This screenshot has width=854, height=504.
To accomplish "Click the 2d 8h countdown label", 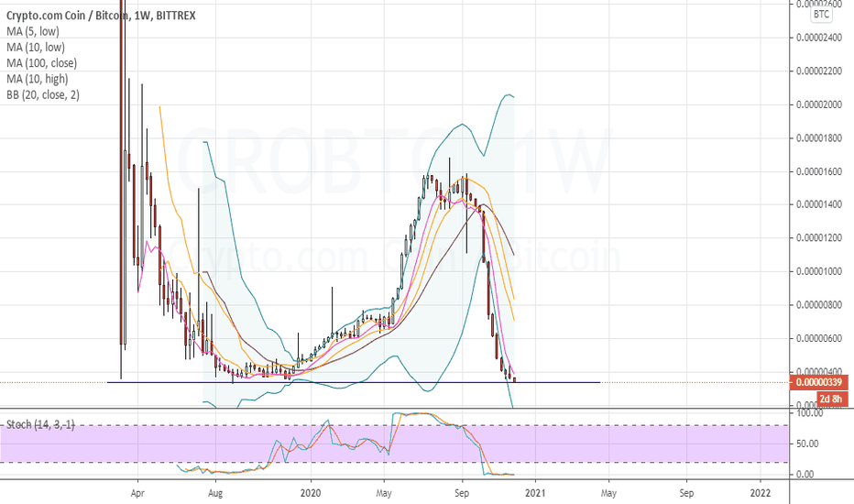I will (x=831, y=399).
